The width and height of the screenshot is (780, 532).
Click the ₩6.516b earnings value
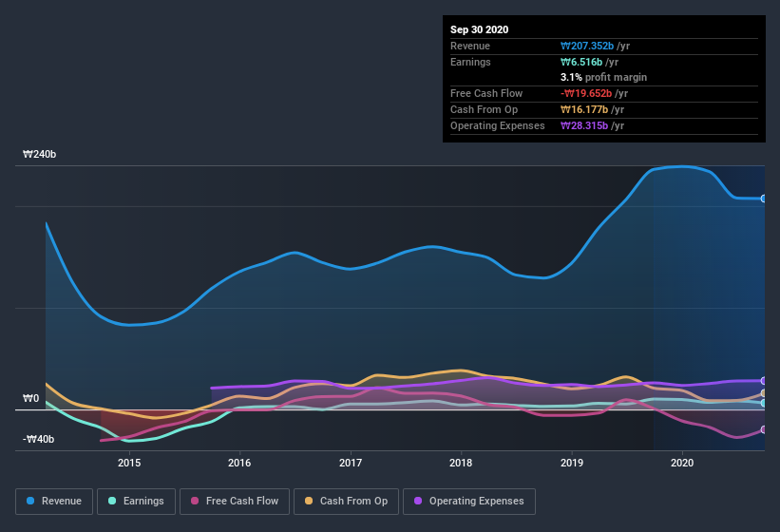(x=581, y=62)
